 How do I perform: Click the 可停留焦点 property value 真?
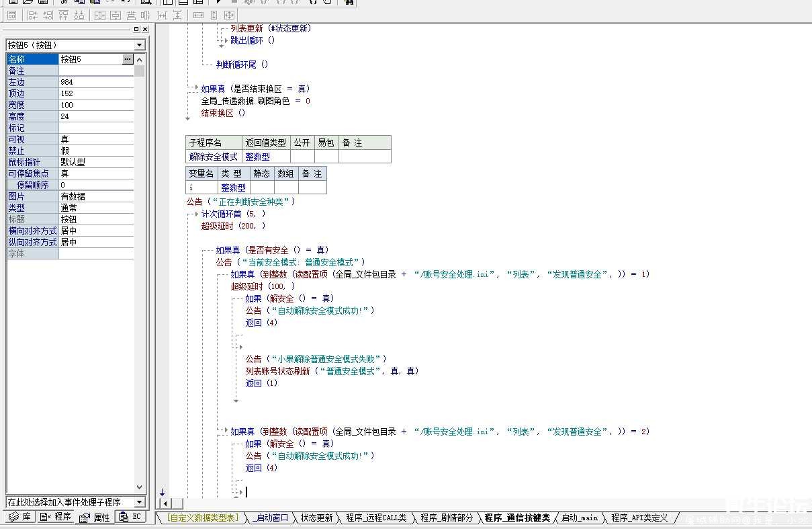point(97,173)
